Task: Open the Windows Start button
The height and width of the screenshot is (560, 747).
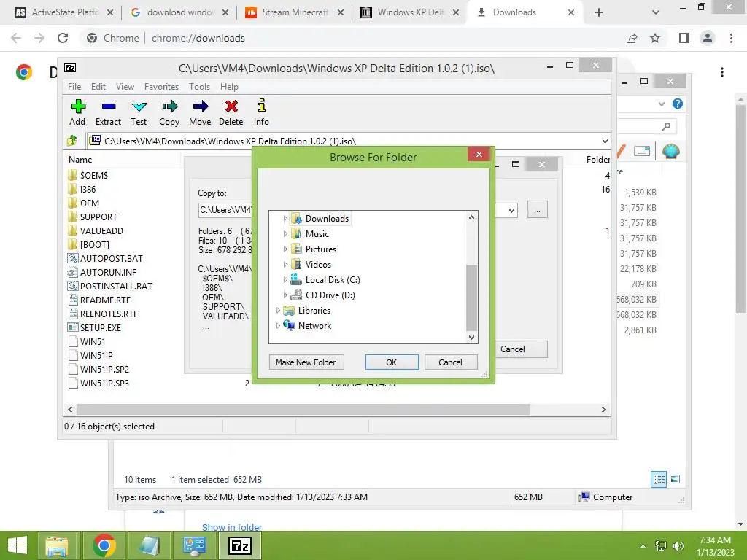Action: [x=18, y=545]
